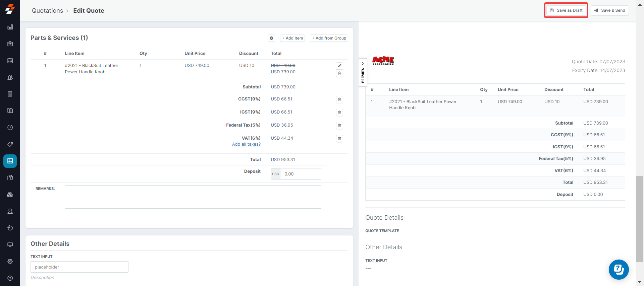Focus the Deposit amount input field
The height and width of the screenshot is (286, 644).
point(300,174)
